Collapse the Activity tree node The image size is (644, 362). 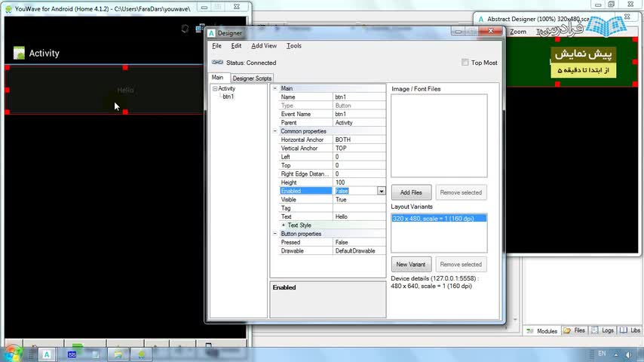[x=215, y=88]
